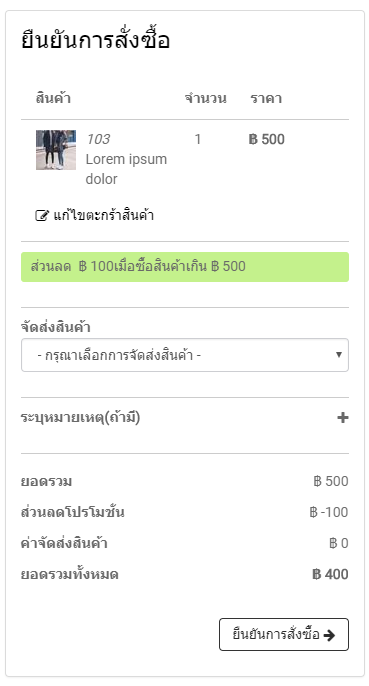Screen dimensions: 369x686
Task: Click the arrow icon on the confirm order button
Action: click(x=329, y=635)
